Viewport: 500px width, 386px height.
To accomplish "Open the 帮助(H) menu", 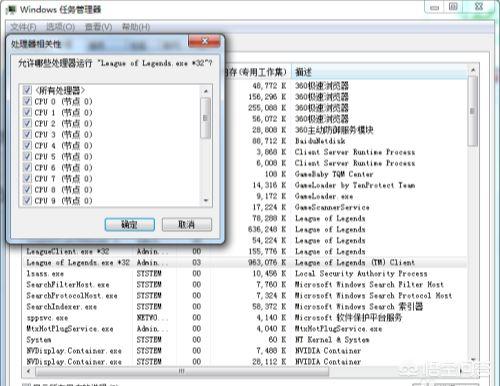I will [136, 27].
